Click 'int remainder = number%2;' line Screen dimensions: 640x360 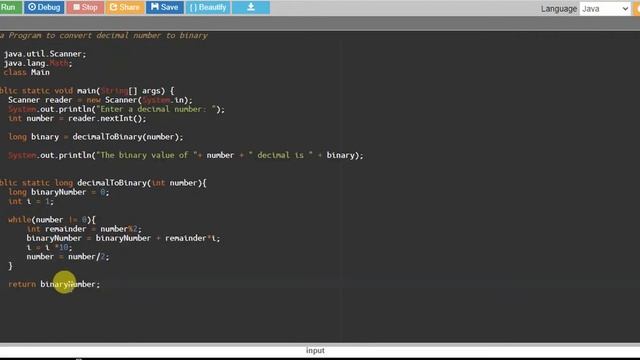(84, 229)
